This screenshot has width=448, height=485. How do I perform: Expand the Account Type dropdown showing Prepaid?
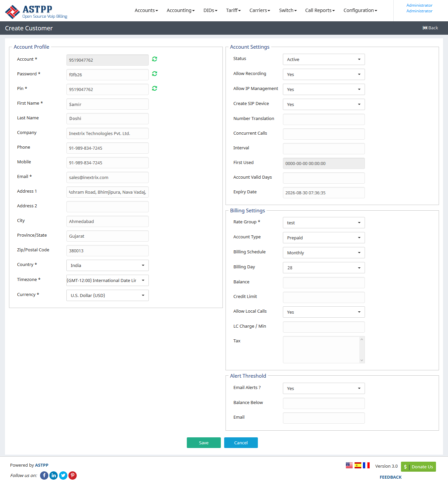(324, 238)
